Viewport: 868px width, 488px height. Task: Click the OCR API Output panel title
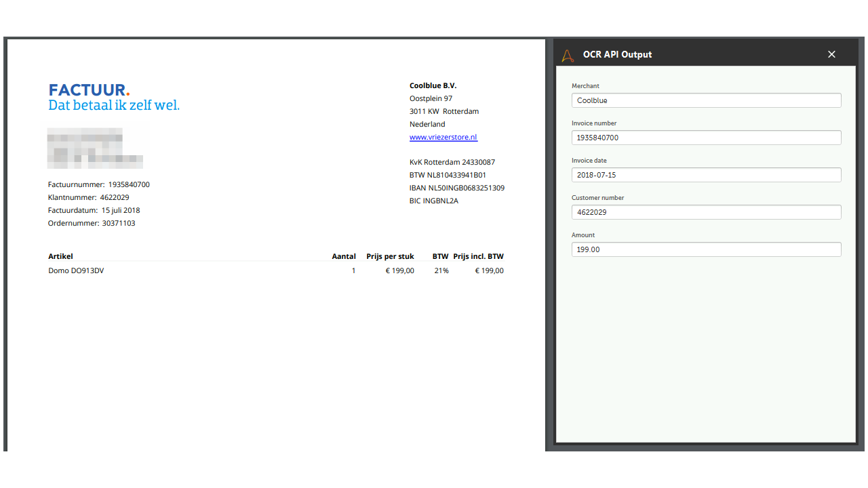tap(617, 54)
